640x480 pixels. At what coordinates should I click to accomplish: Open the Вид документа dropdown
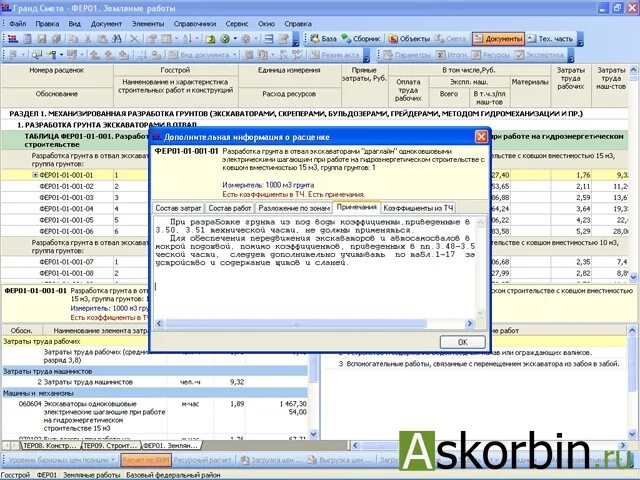click(x=203, y=55)
